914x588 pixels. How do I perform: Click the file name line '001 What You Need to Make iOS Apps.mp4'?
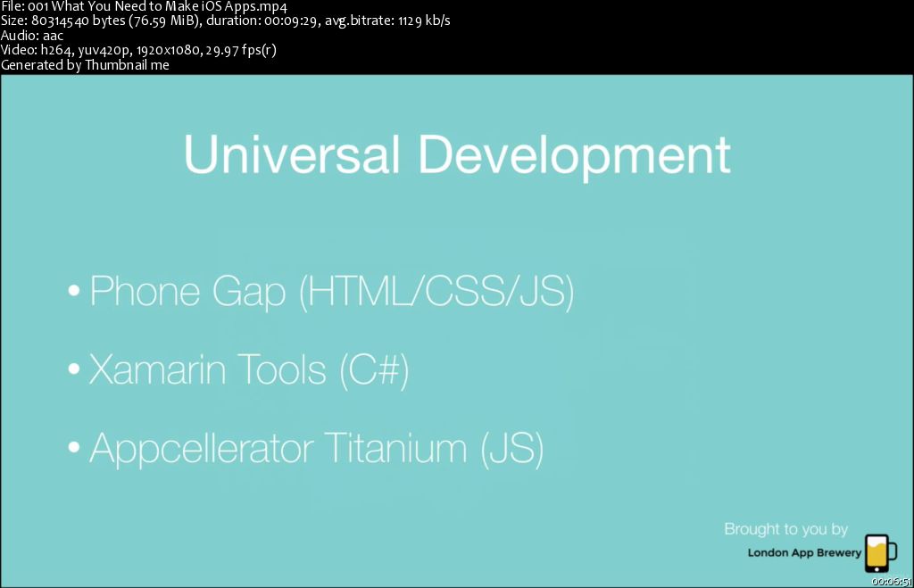pyautogui.click(x=144, y=7)
